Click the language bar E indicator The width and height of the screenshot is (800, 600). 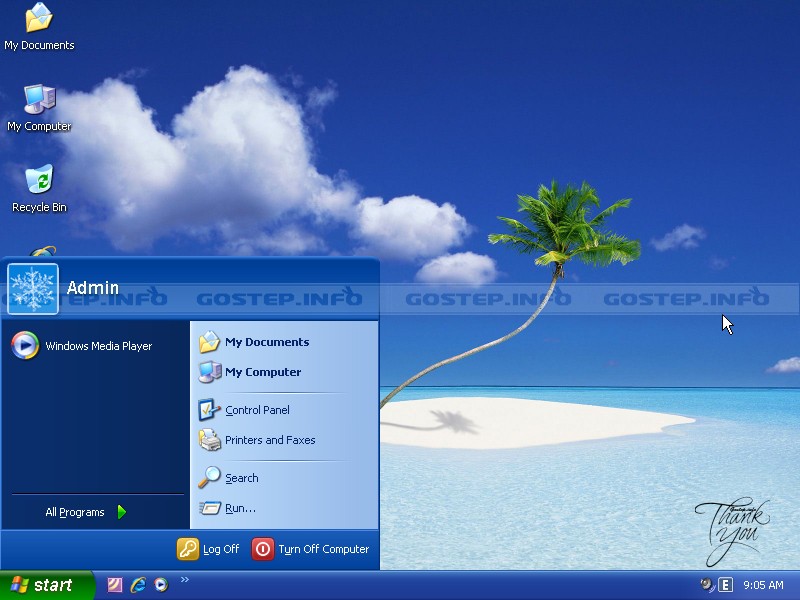(x=726, y=585)
